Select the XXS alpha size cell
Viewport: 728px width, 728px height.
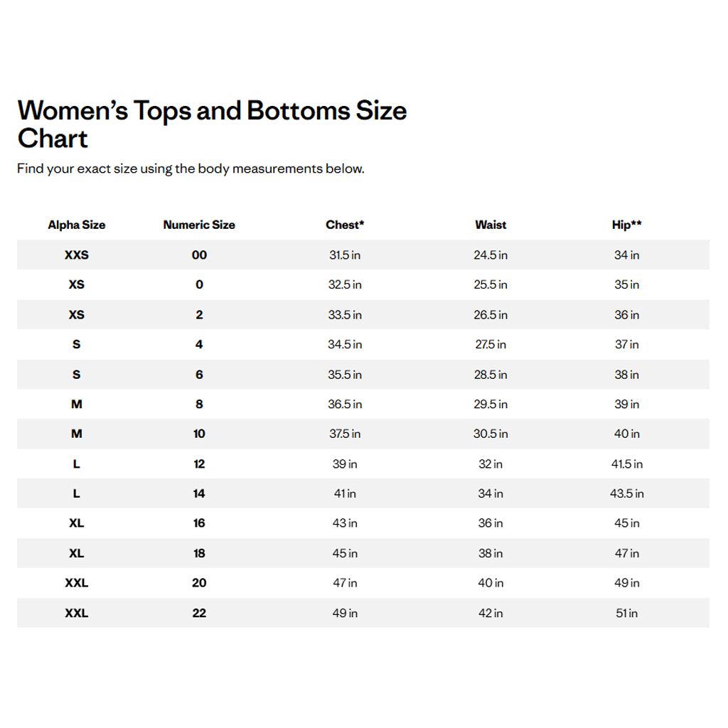(x=77, y=255)
